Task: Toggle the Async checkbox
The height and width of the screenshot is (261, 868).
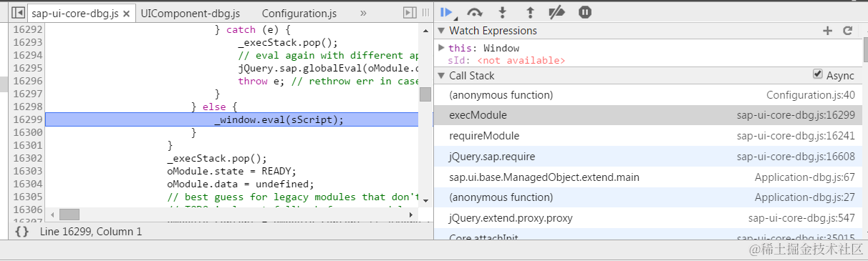Action: pyautogui.click(x=818, y=74)
